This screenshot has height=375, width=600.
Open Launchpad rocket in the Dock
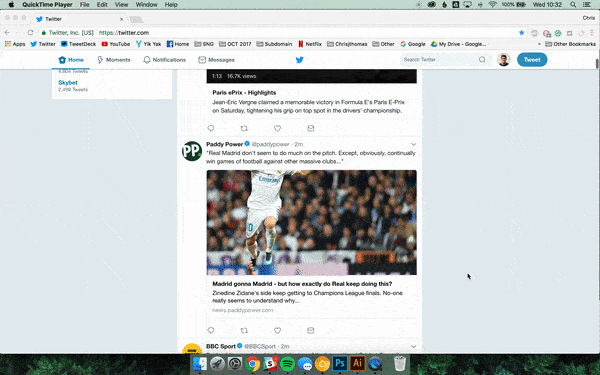(x=217, y=363)
